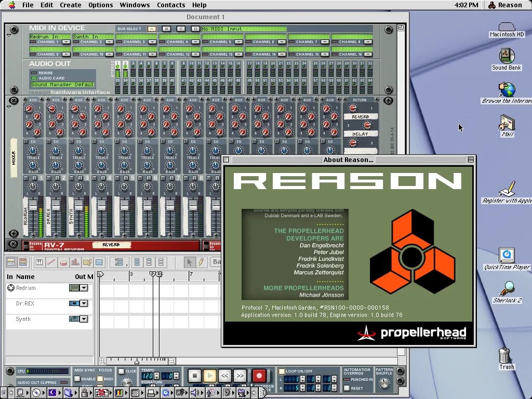Click the L locator marker in the timeline ruler
The image size is (532, 399).
pos(100,274)
